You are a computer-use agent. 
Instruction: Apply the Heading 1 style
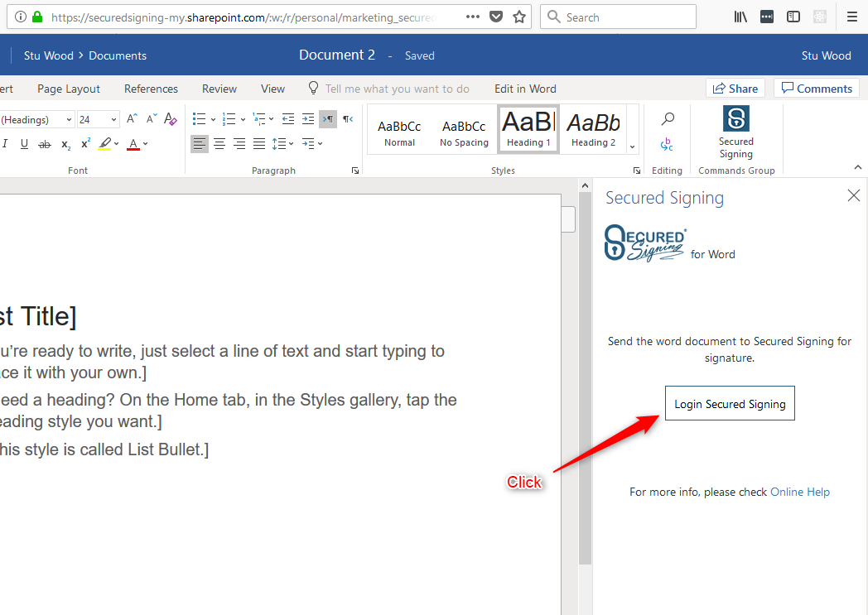click(528, 129)
